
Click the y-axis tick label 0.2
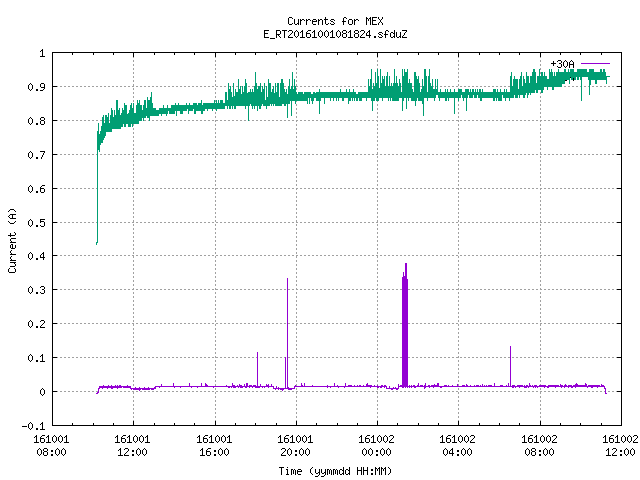point(36,324)
